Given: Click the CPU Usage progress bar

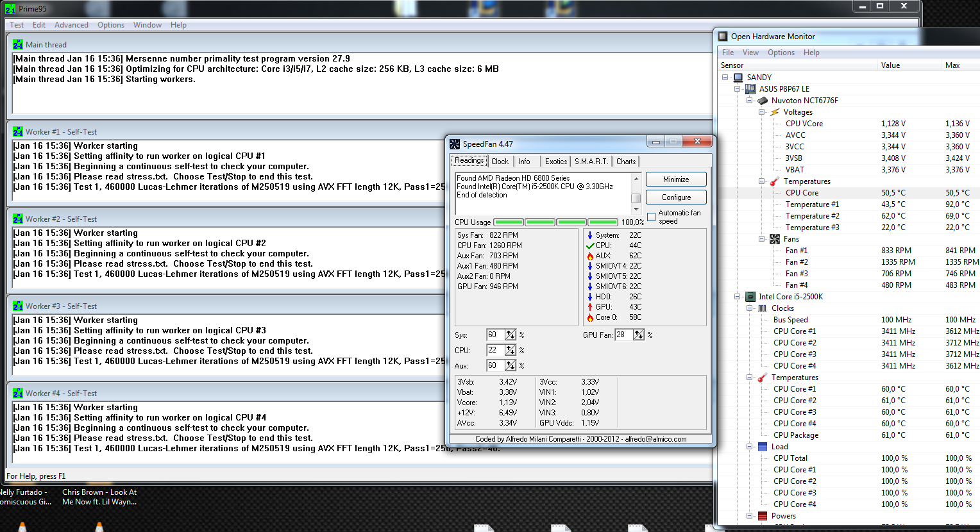Looking at the screenshot, I should 555,222.
